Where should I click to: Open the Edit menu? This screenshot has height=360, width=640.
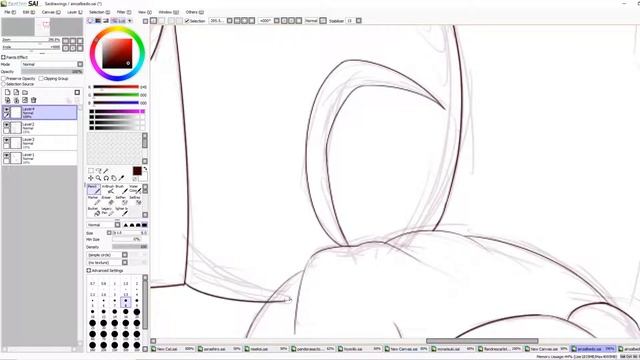click(x=29, y=12)
